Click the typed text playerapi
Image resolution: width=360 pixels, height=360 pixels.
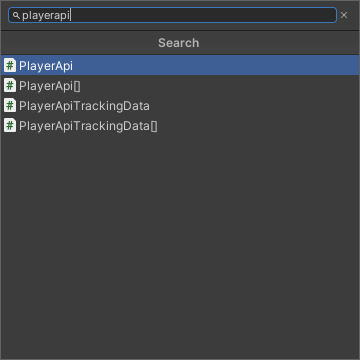click(x=46, y=16)
